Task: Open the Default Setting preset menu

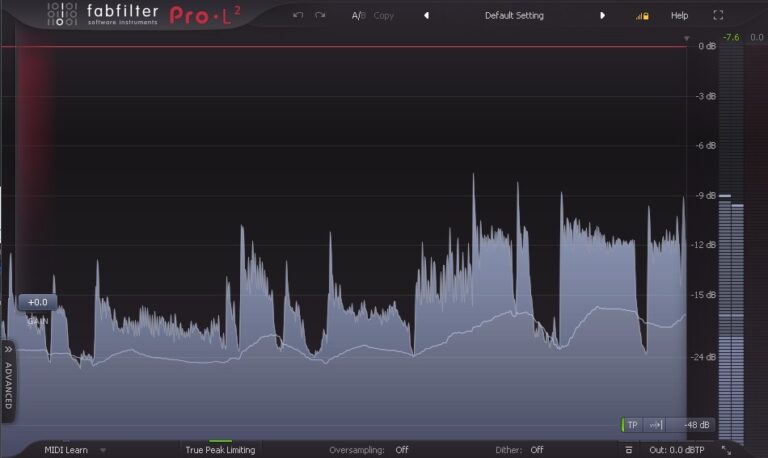Action: point(514,15)
